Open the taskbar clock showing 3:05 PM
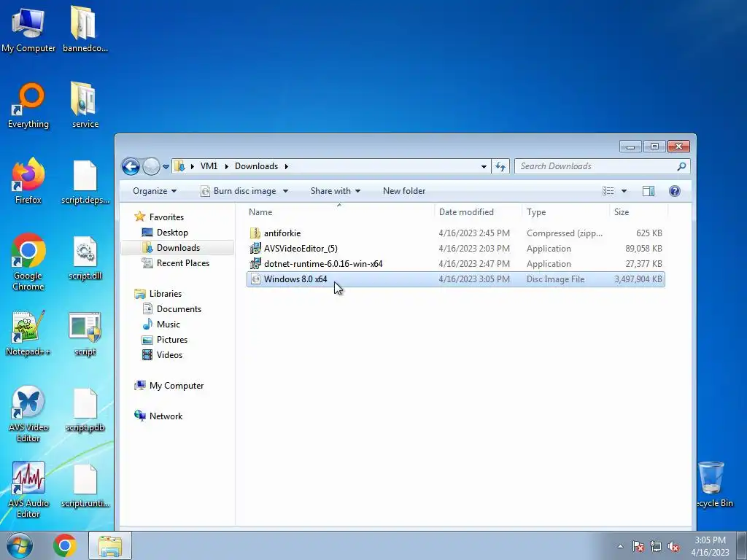 point(710,546)
